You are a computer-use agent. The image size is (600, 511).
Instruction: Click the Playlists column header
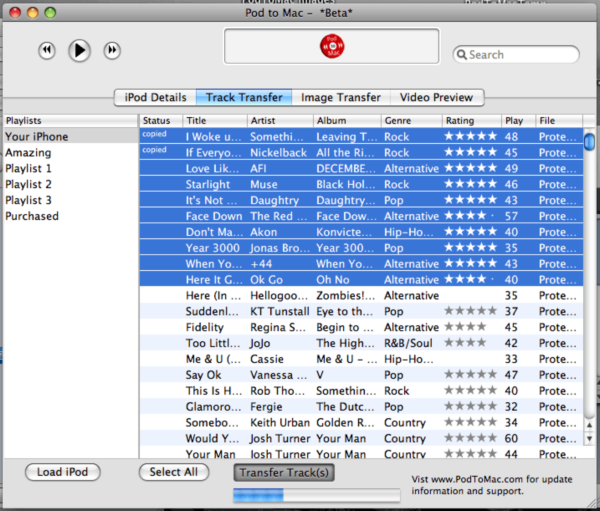71,121
